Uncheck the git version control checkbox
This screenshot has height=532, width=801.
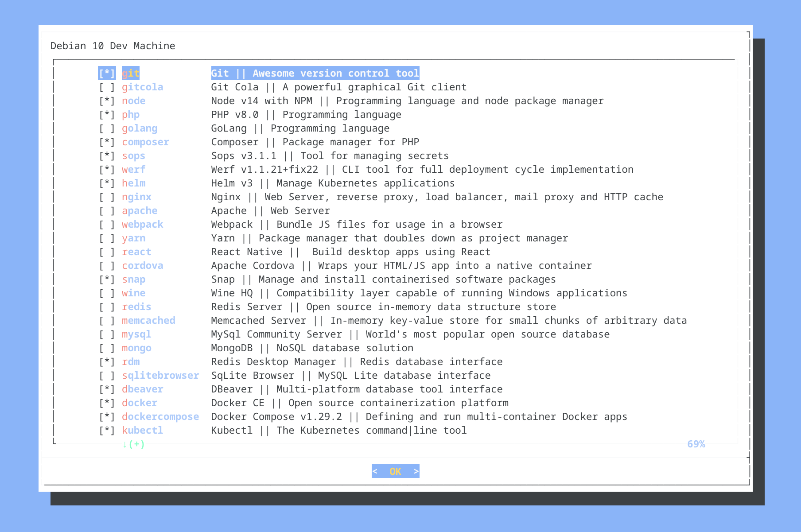(x=106, y=73)
